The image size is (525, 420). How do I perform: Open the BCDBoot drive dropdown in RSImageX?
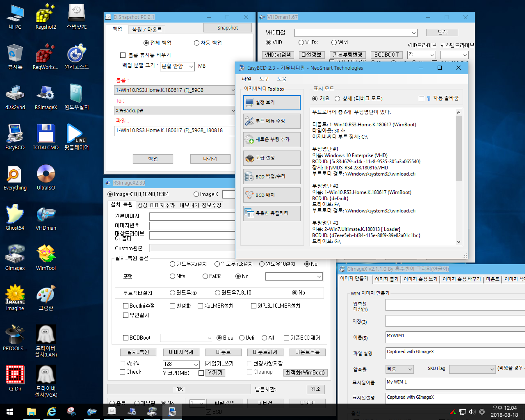coord(187,338)
